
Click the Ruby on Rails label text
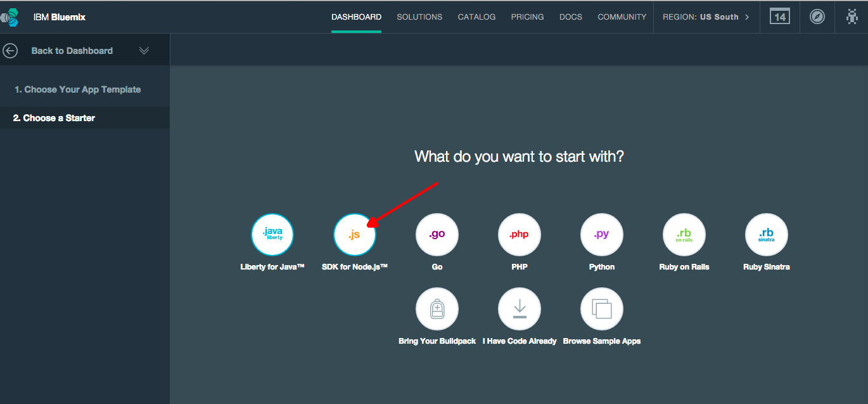[684, 267]
